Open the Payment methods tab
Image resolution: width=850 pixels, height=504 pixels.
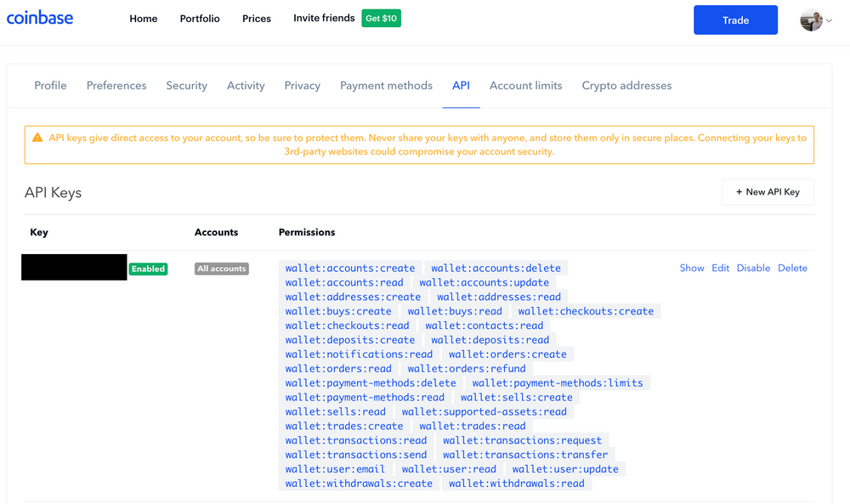click(386, 85)
